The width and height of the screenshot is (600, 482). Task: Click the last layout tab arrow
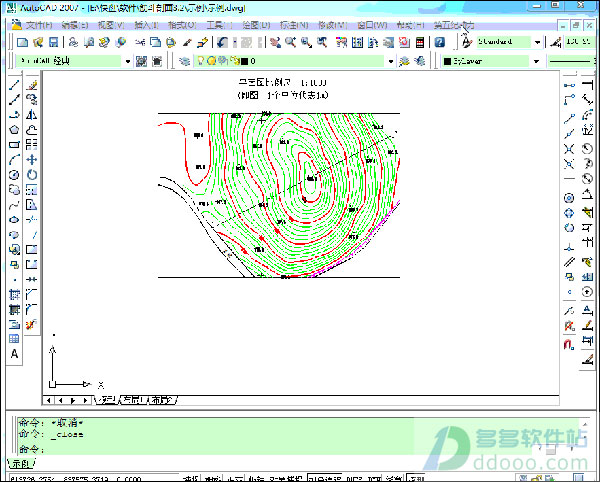pos(86,400)
